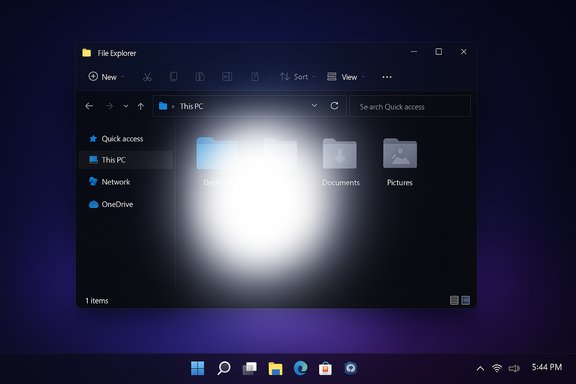Click the Cut scissors icon
Screen dimensions: 576x384
click(x=147, y=77)
